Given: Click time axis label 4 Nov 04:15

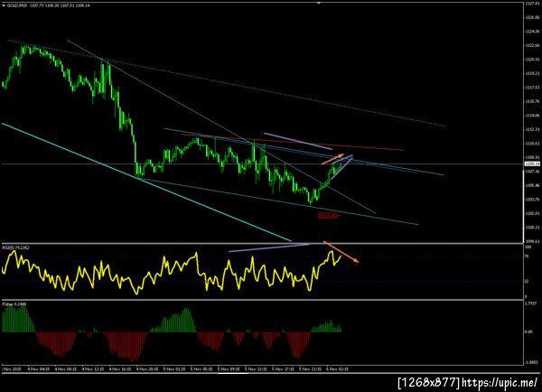Looking at the screenshot, I should pos(38,369).
